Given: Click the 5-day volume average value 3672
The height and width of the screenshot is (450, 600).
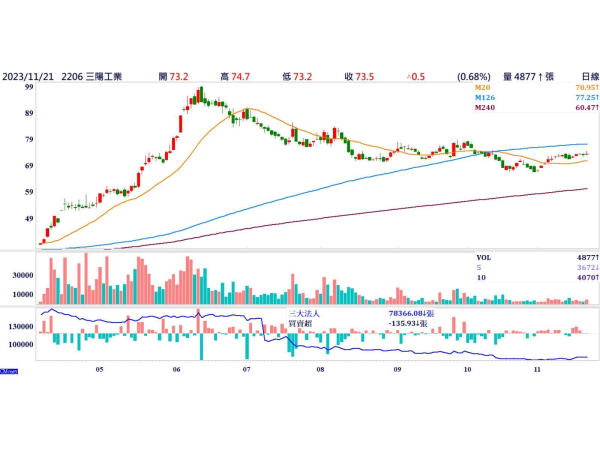Looking at the screenshot, I should (588, 267).
